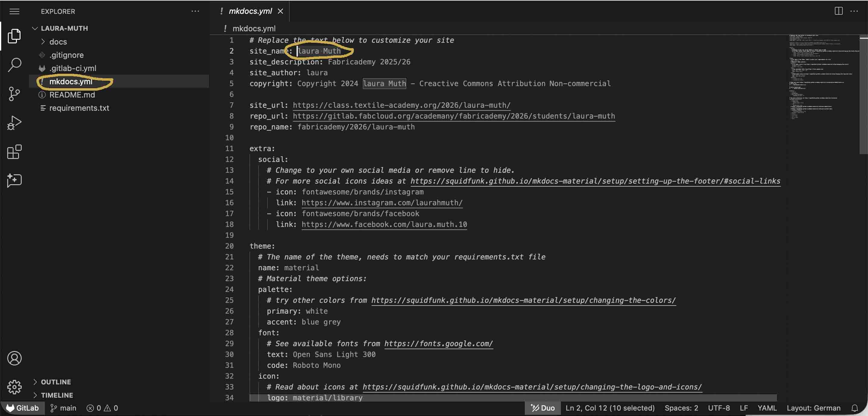
Task: Open the Manage settings gear
Action: point(14,387)
